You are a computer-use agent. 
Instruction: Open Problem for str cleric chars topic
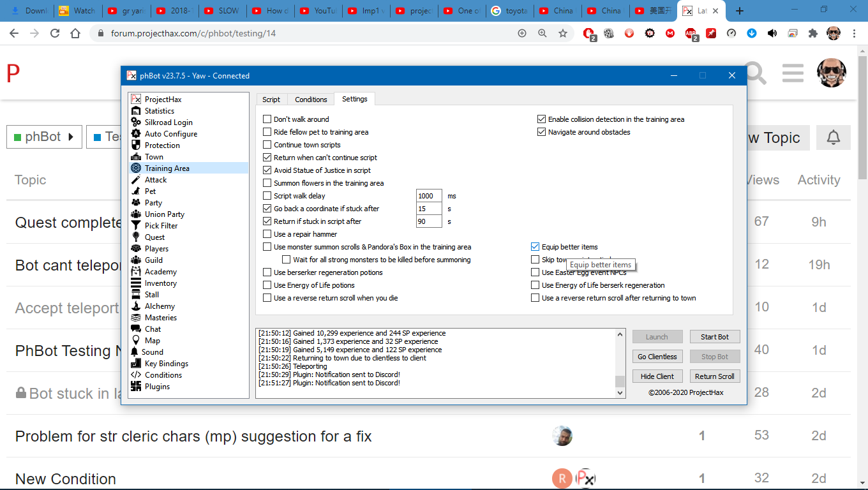(x=193, y=436)
